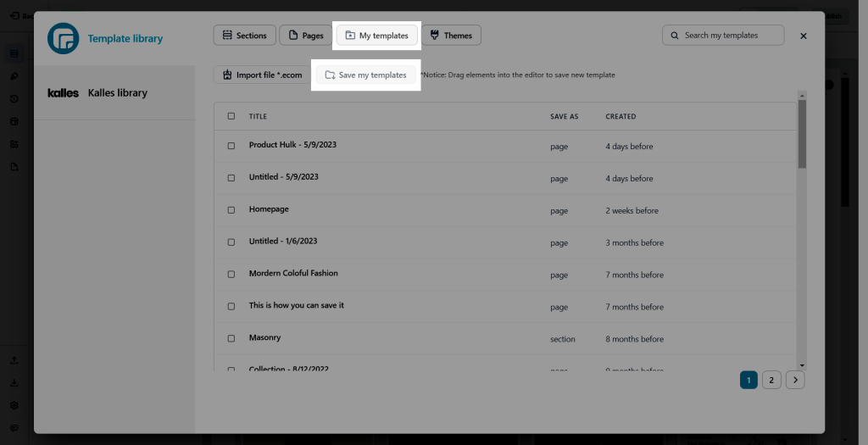The image size is (868, 445).
Task: Click the TITLE column header
Action: click(x=258, y=116)
